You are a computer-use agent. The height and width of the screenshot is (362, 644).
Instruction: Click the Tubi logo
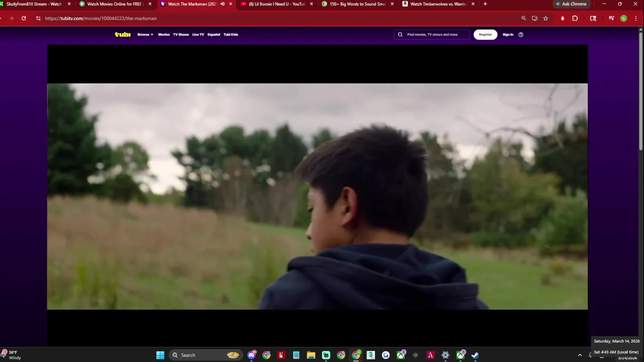click(123, 35)
